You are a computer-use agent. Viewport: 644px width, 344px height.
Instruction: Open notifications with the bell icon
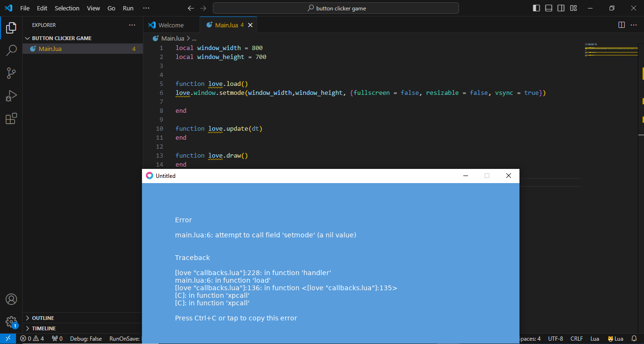(x=634, y=339)
